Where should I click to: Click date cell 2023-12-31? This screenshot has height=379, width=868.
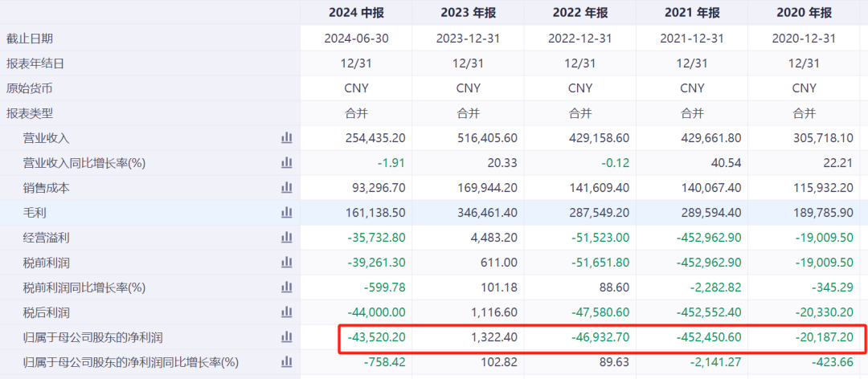(469, 39)
